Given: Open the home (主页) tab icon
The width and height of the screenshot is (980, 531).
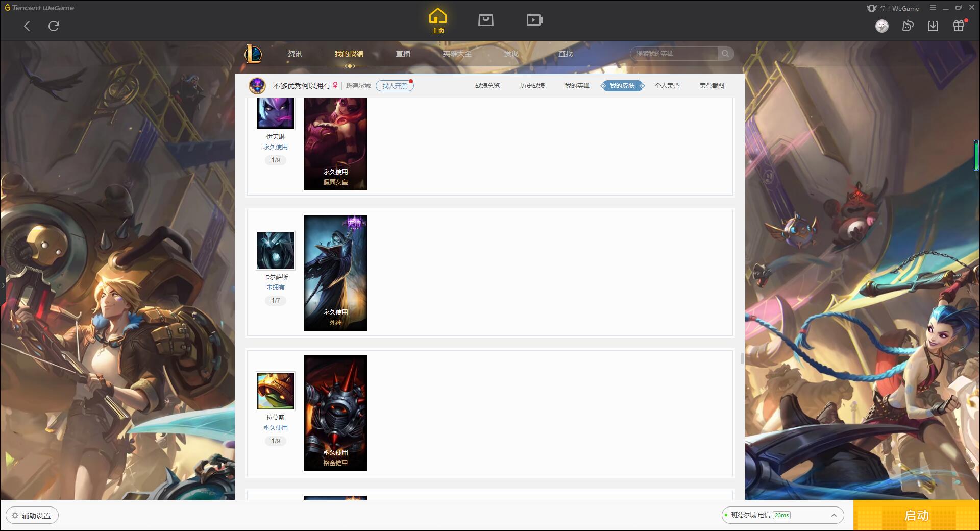Looking at the screenshot, I should pyautogui.click(x=437, y=21).
